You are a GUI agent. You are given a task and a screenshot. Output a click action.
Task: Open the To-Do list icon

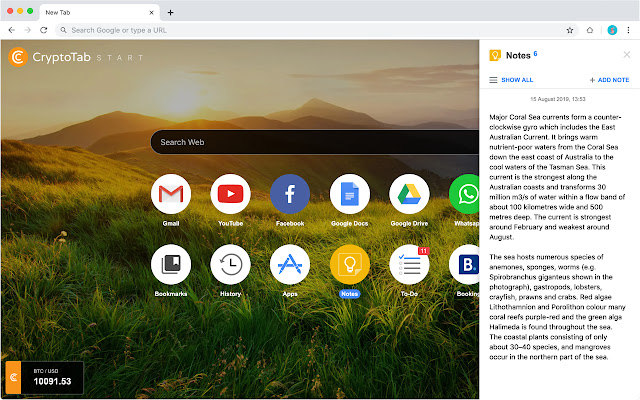409,264
